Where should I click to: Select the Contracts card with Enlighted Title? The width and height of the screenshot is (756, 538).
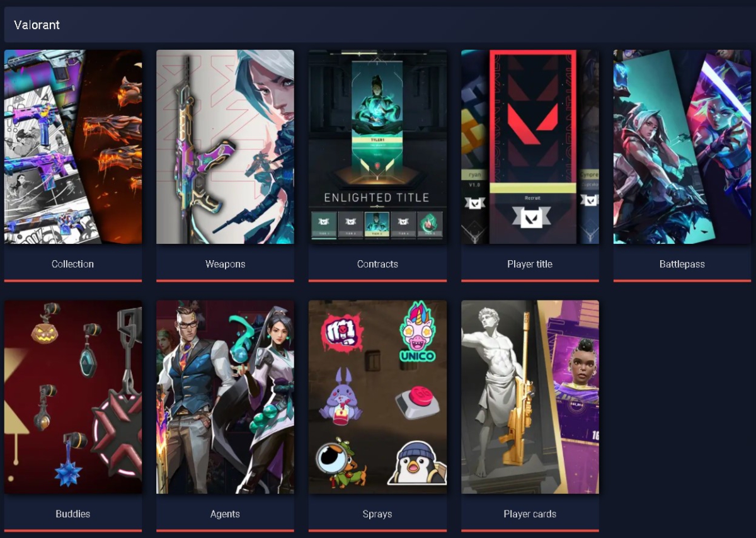pyautogui.click(x=377, y=147)
